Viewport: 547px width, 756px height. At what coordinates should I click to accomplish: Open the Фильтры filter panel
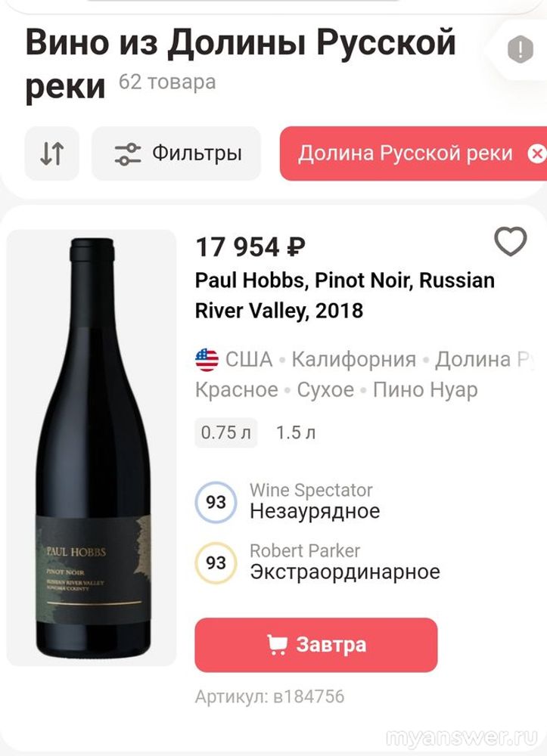[x=176, y=153]
